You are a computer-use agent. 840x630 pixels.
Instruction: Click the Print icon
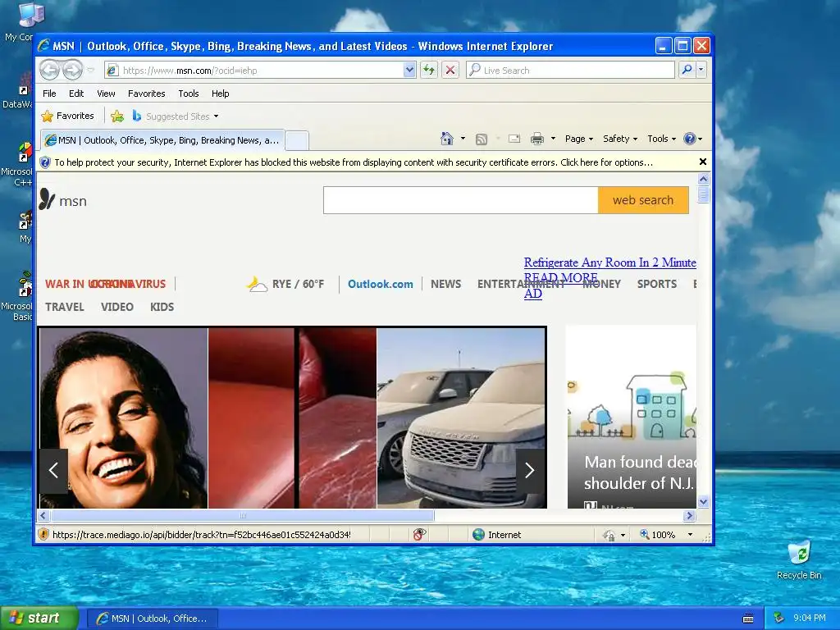tap(536, 139)
